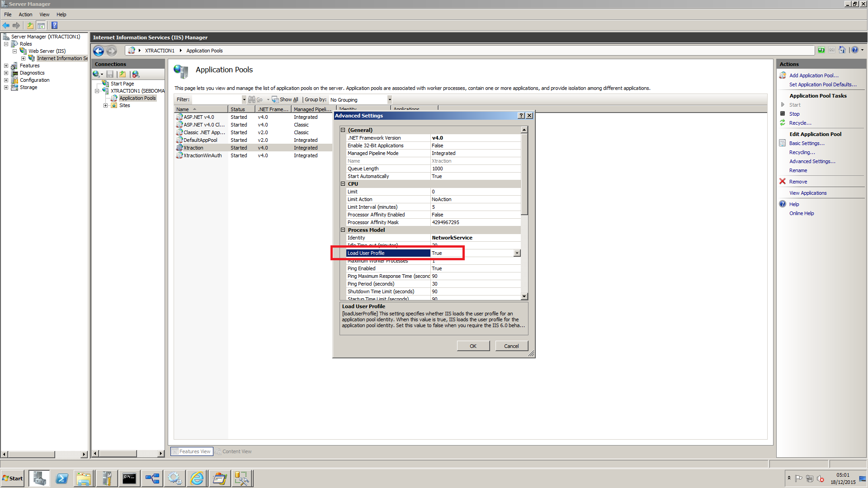The width and height of the screenshot is (868, 488).
Task: Open Internet Explorer from the taskbar
Action: (x=197, y=479)
